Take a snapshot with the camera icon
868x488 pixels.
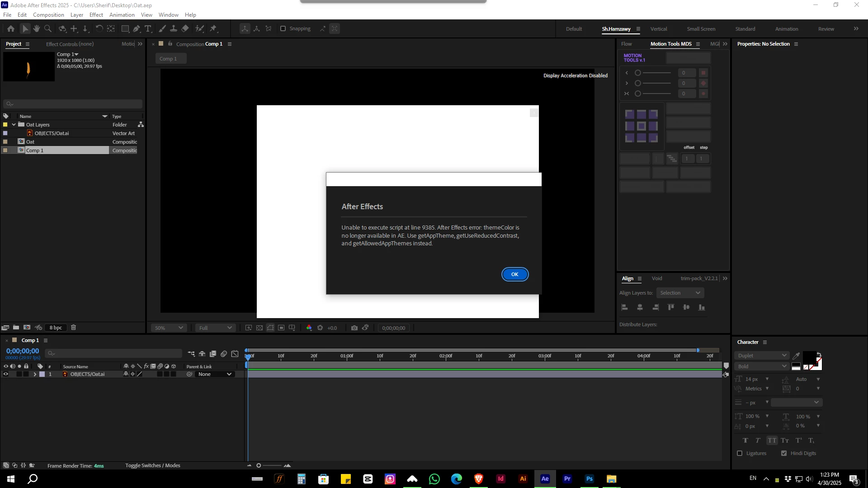pyautogui.click(x=354, y=328)
